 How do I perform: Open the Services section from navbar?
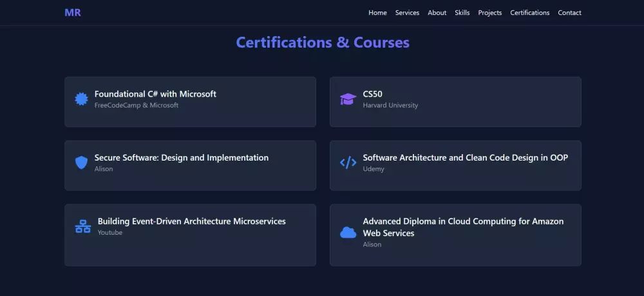point(407,13)
